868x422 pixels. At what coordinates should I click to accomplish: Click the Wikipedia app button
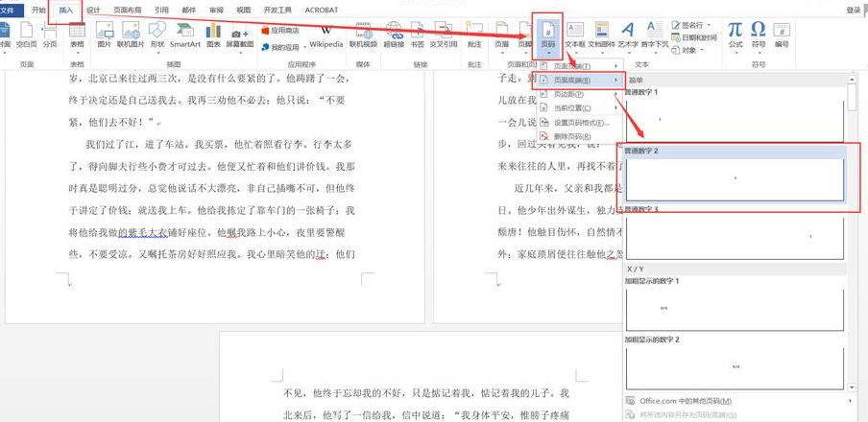tap(326, 36)
